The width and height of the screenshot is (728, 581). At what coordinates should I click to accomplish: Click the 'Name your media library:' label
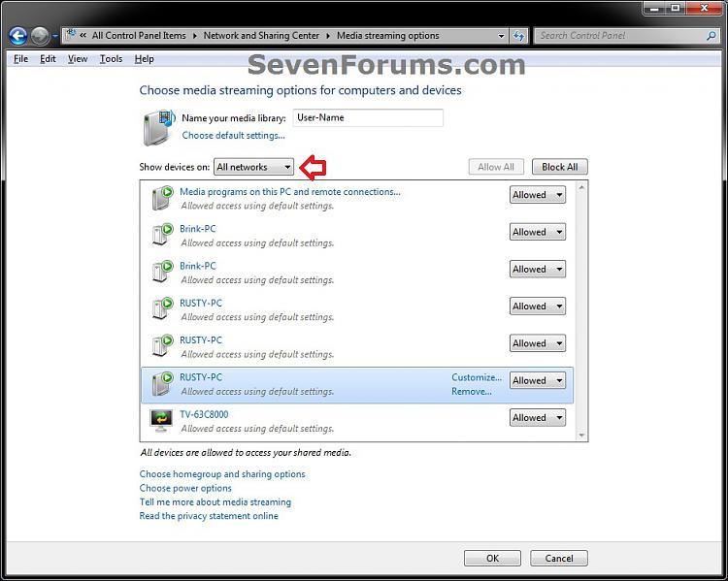click(x=234, y=118)
